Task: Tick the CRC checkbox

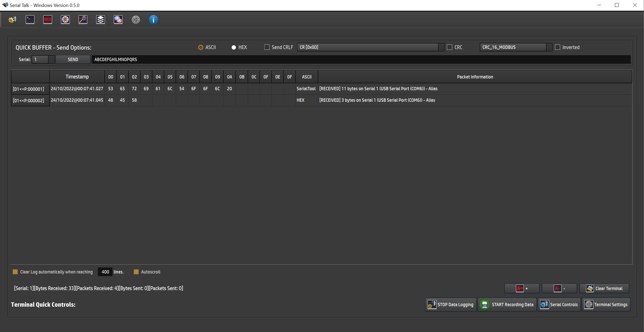Action: point(450,47)
